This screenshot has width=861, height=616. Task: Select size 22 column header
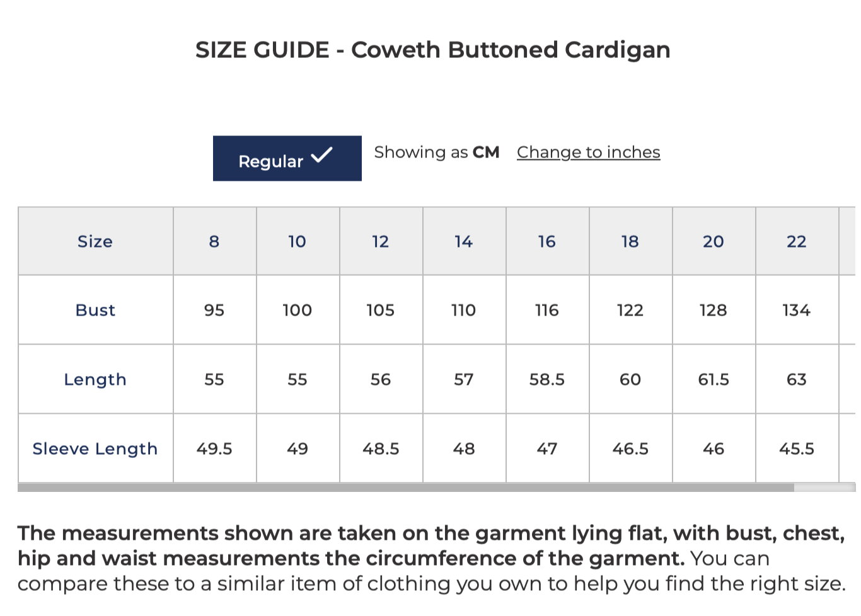tap(797, 241)
